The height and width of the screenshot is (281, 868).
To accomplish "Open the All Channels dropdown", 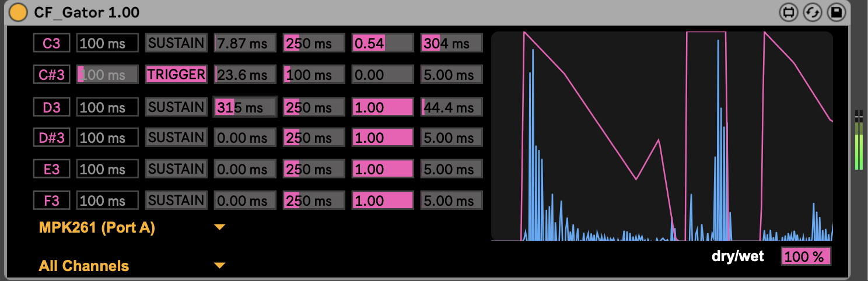I will click(131, 266).
